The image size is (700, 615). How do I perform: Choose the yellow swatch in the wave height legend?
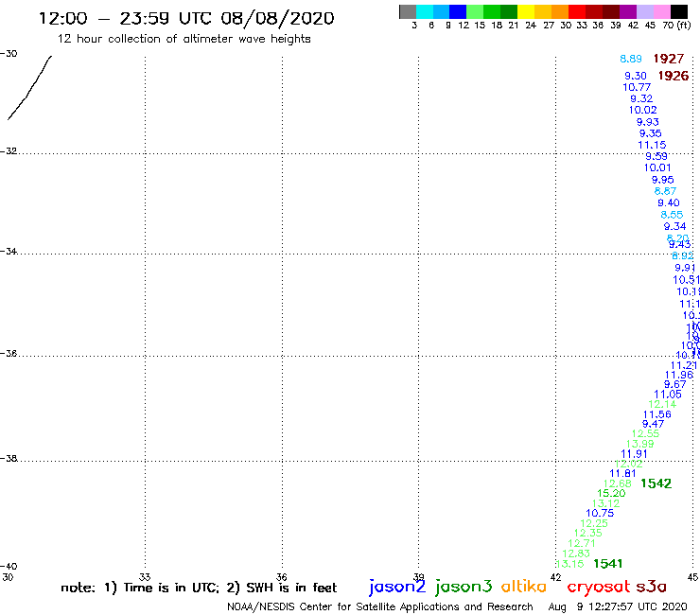pyautogui.click(x=526, y=11)
